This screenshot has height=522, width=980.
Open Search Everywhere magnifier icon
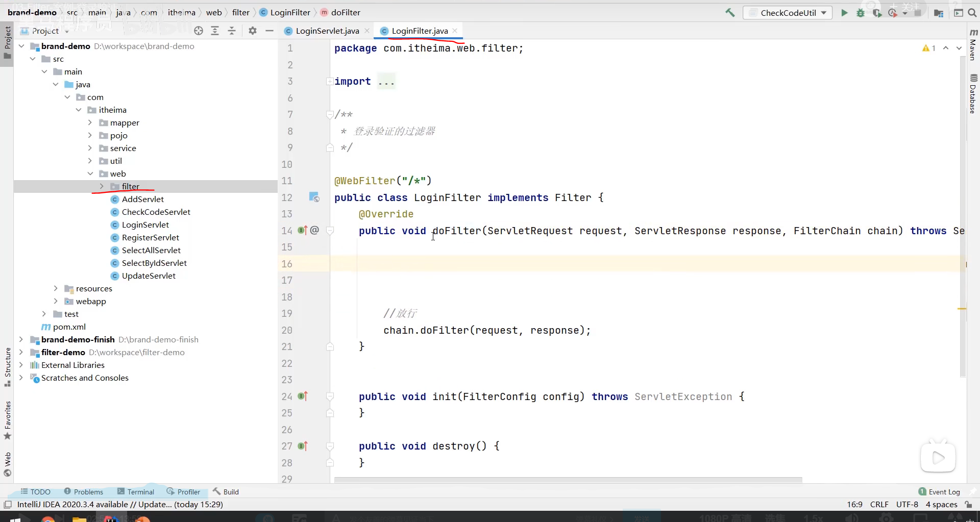coord(972,13)
